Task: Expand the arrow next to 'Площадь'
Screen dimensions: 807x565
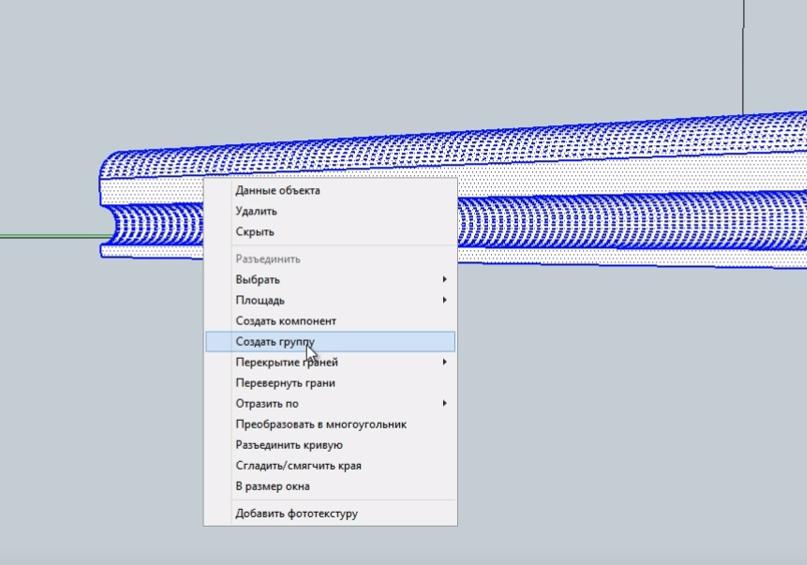Action: click(444, 300)
